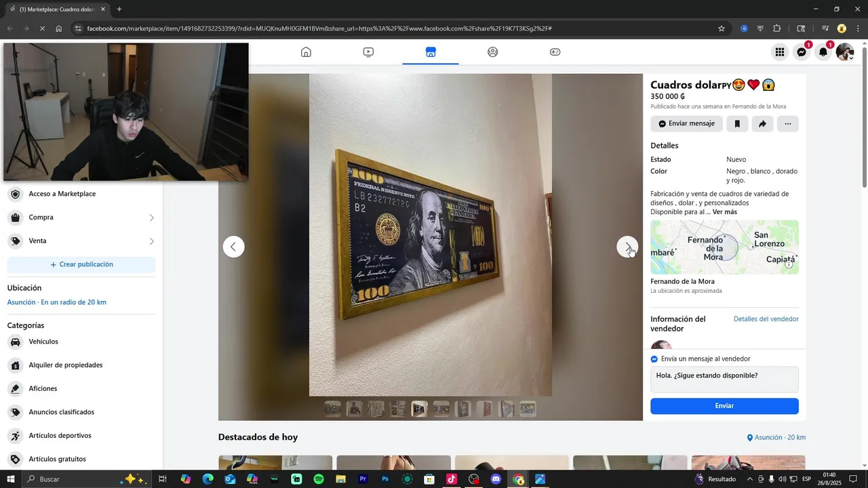Expand the Compra section chevron
Viewport: 868px width, 488px height.
(151, 218)
